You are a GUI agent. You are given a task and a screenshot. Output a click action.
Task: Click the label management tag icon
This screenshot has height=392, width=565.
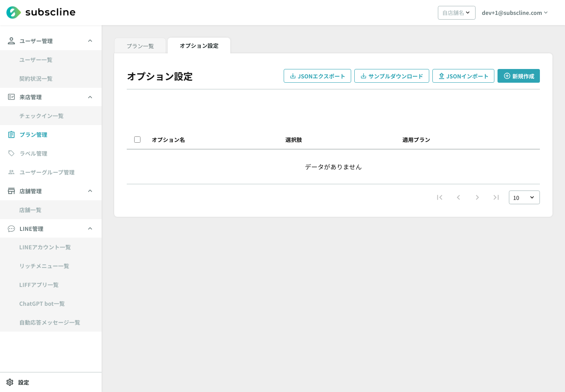[x=11, y=153]
